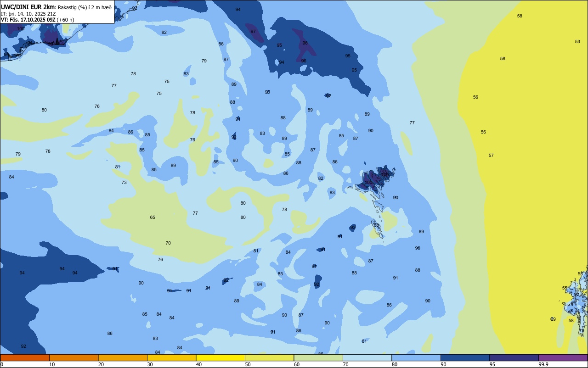The image size is (588, 368).
Task: Click the legend tick label "50"
Action: click(248, 364)
